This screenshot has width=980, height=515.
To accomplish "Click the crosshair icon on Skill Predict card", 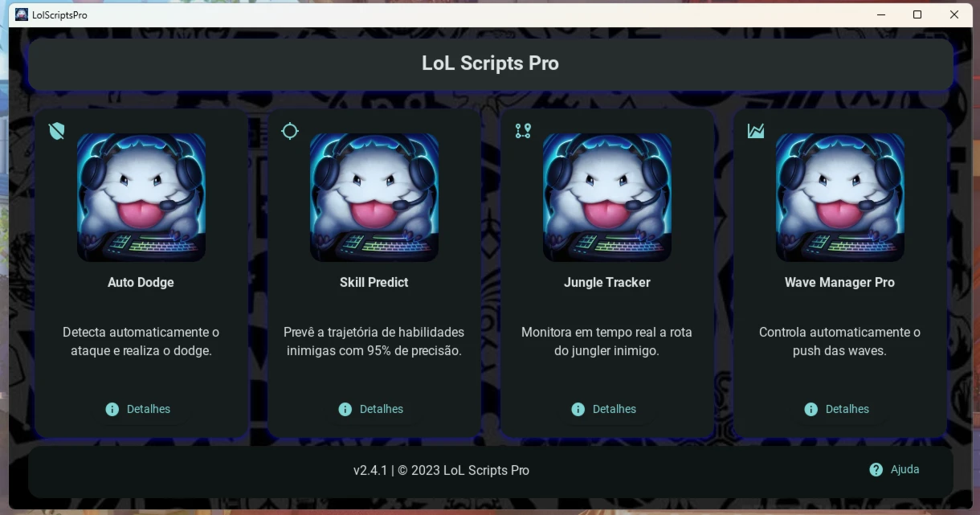I will click(x=290, y=131).
